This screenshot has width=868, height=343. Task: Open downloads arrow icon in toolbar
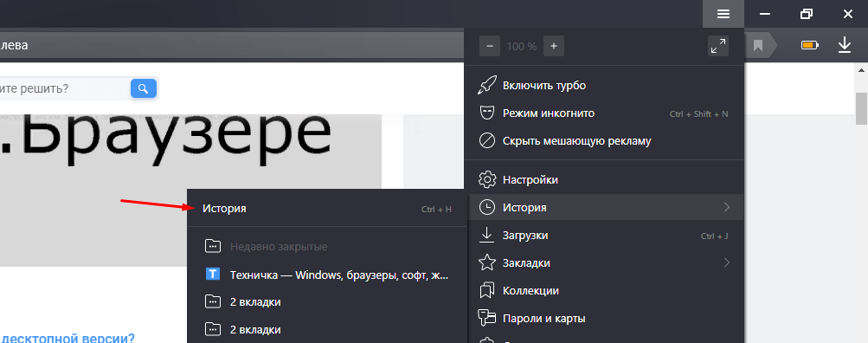pyautogui.click(x=844, y=45)
